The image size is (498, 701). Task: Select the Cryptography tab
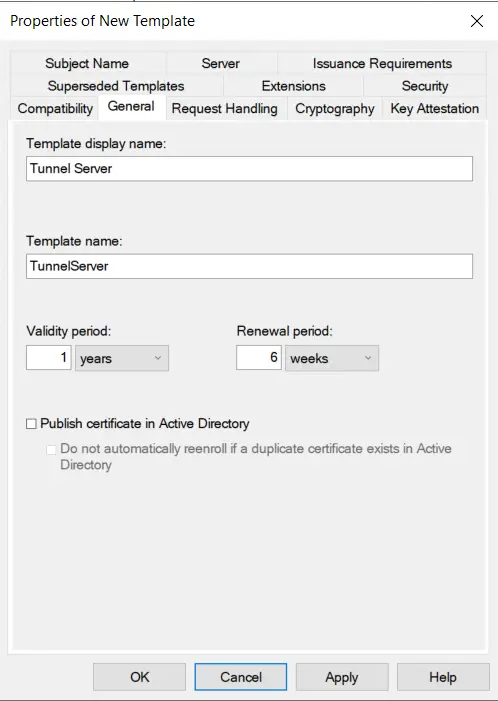335,109
